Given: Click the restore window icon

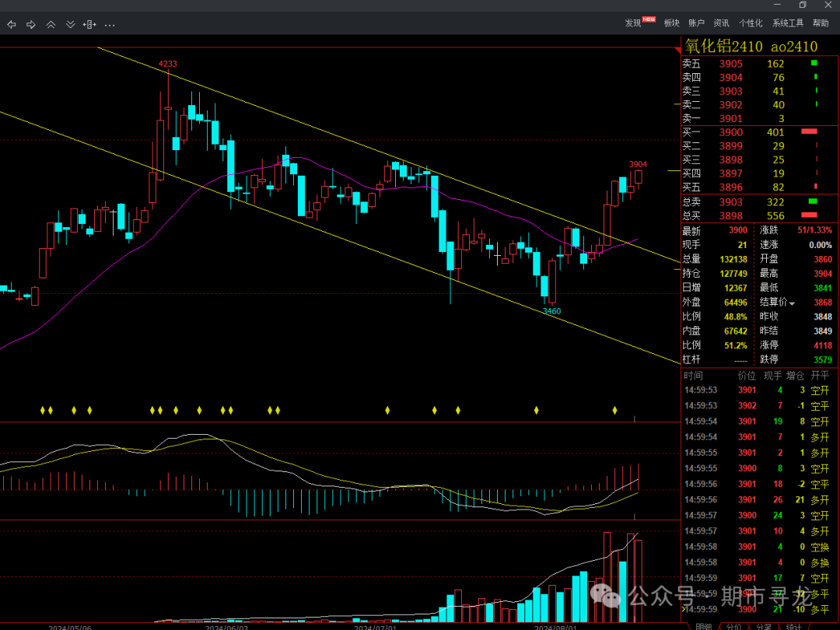Looking at the screenshot, I should point(803,5).
